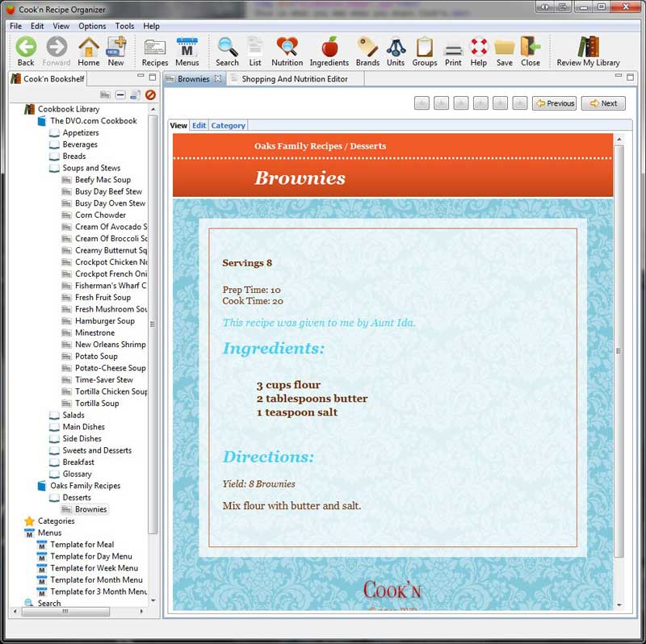This screenshot has width=646, height=644.
Task: Open the Options menu
Action: pos(92,26)
